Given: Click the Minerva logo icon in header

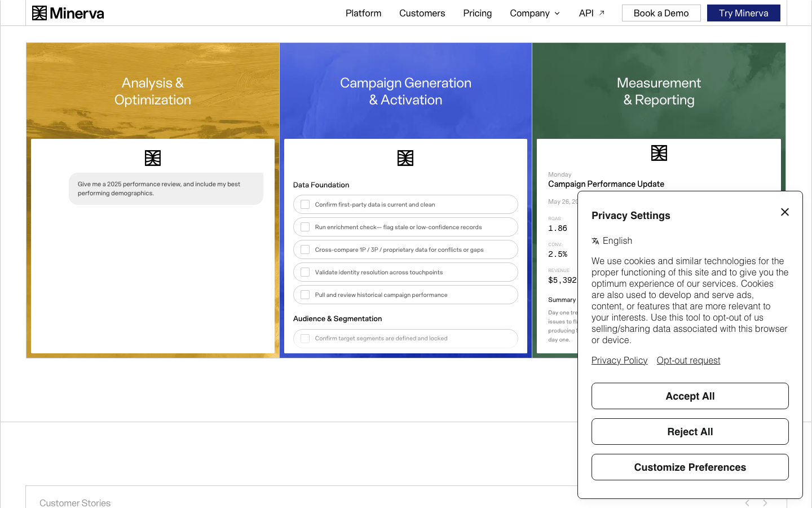Looking at the screenshot, I should click(39, 13).
